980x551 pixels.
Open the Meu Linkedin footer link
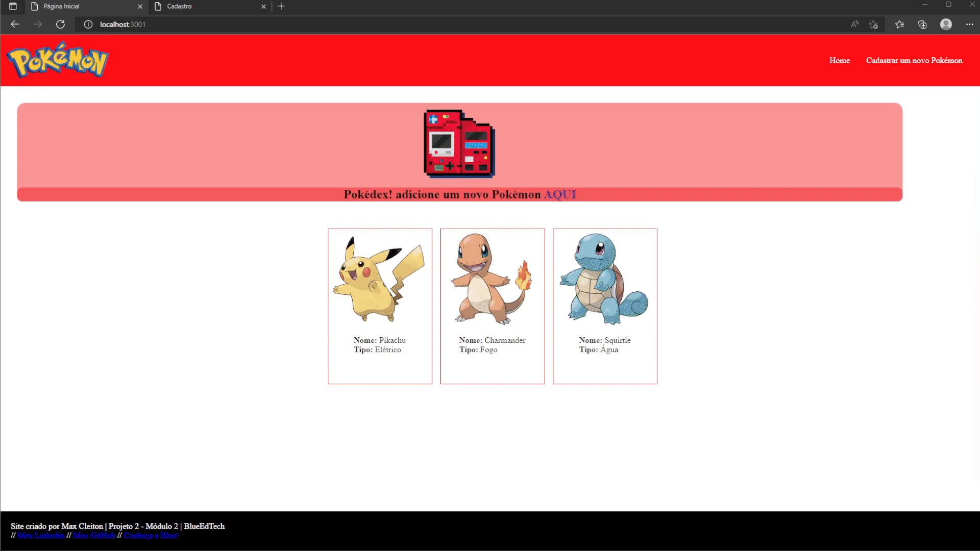pos(41,535)
